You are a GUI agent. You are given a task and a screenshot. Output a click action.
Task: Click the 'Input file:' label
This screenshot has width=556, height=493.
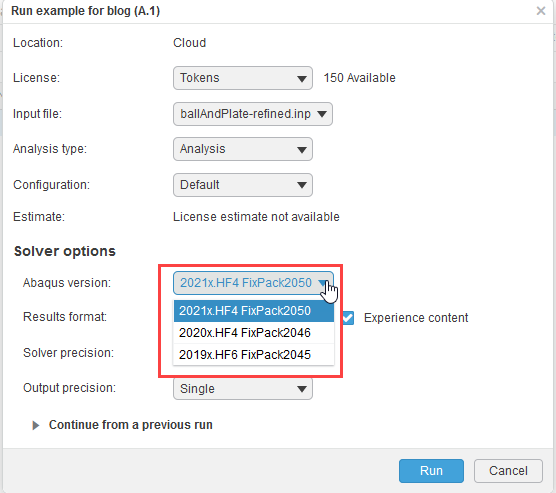pos(37,114)
